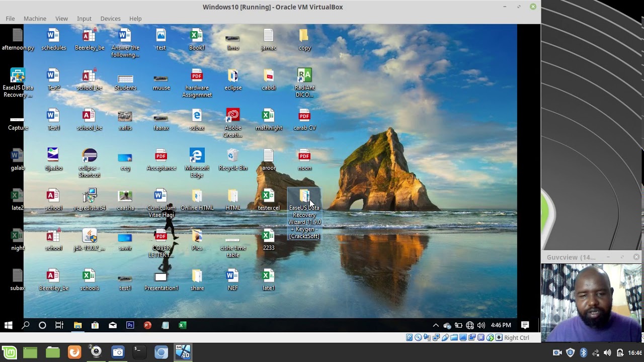
Task: Select the hardware Assignment PDF icon
Action: pos(197,83)
